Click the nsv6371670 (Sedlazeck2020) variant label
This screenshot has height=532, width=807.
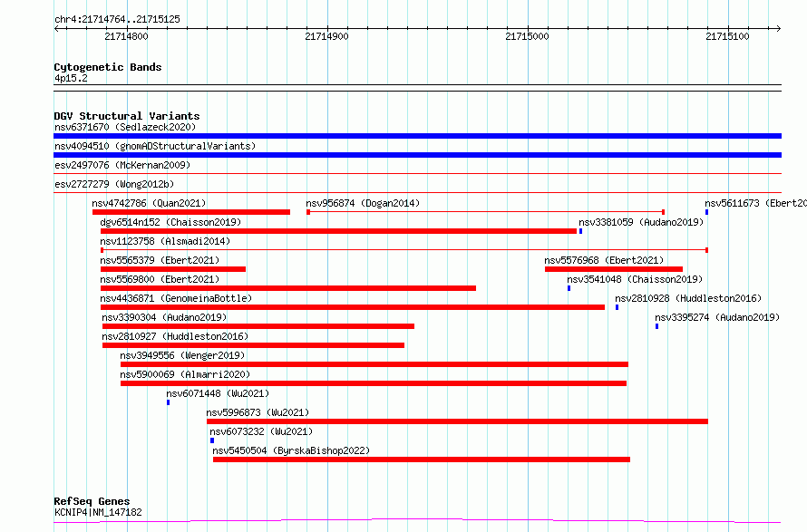(x=125, y=127)
